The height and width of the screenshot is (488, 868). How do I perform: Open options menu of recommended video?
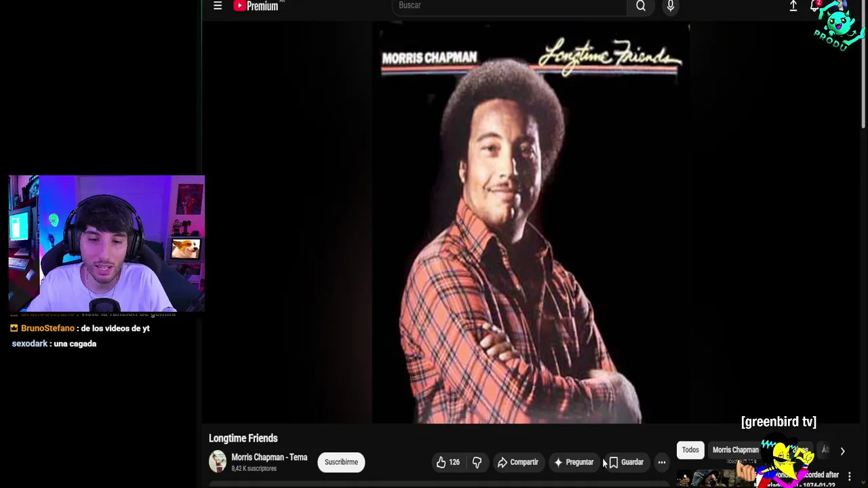click(849, 476)
